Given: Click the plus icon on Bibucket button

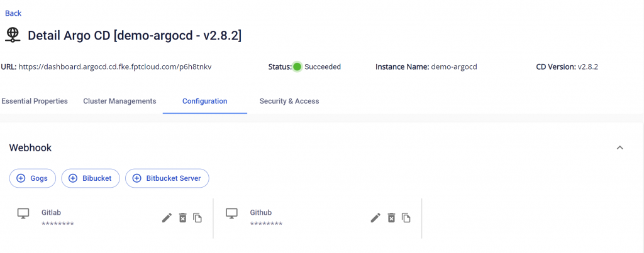Looking at the screenshot, I should coord(73,178).
